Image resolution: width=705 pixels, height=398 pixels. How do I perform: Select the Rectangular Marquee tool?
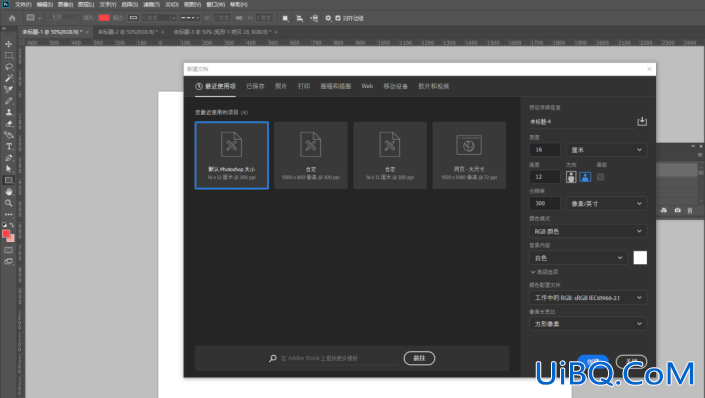pos(9,55)
